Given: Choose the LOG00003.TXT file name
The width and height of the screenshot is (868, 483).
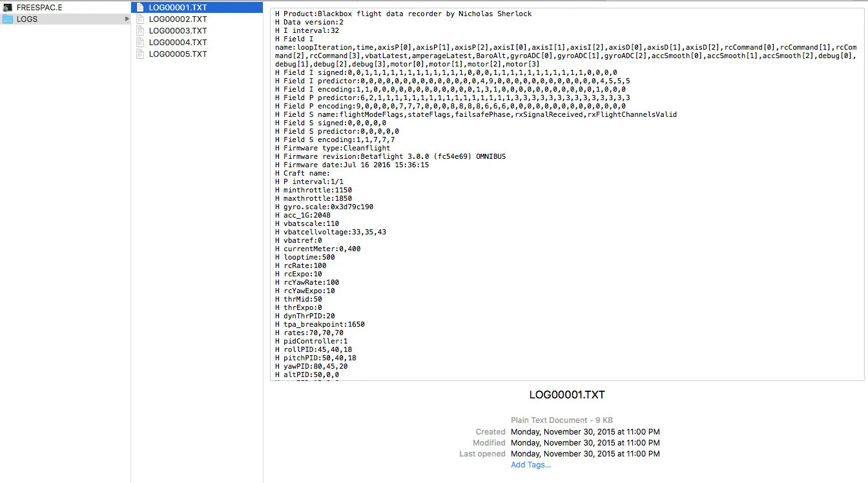Looking at the screenshot, I should point(178,31).
